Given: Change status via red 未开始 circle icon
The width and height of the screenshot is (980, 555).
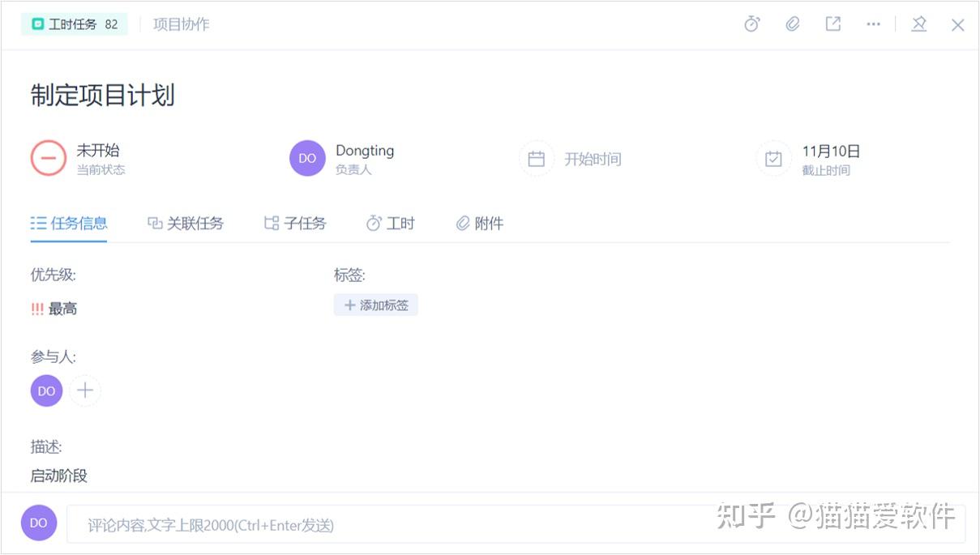Looking at the screenshot, I should [49, 158].
